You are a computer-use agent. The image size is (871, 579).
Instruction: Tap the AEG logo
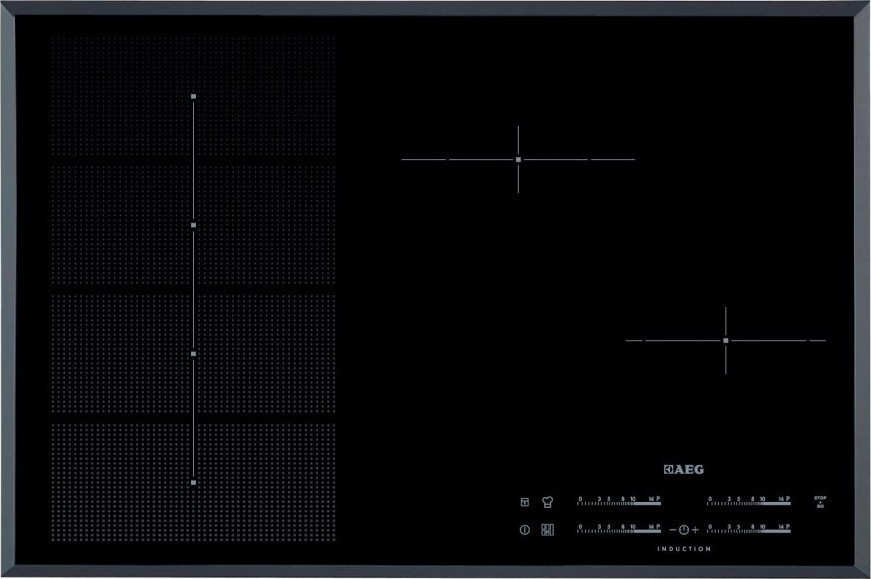pyautogui.click(x=684, y=467)
